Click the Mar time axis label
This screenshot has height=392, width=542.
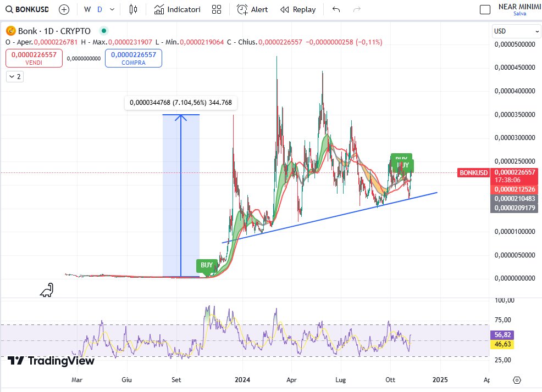coord(77,380)
